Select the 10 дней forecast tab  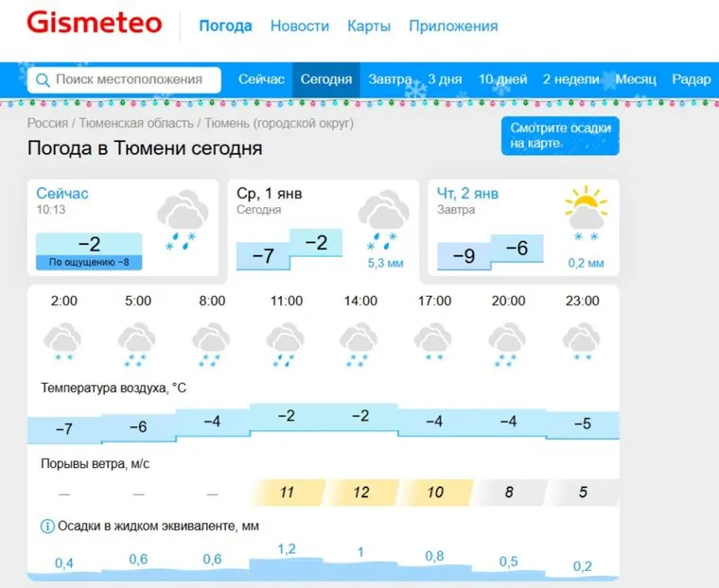502,79
